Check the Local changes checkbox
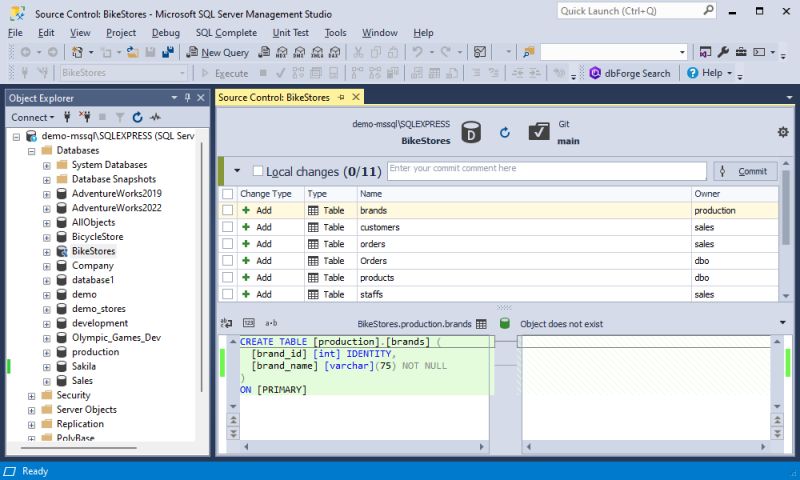Image resolution: width=800 pixels, height=480 pixels. (x=258, y=171)
